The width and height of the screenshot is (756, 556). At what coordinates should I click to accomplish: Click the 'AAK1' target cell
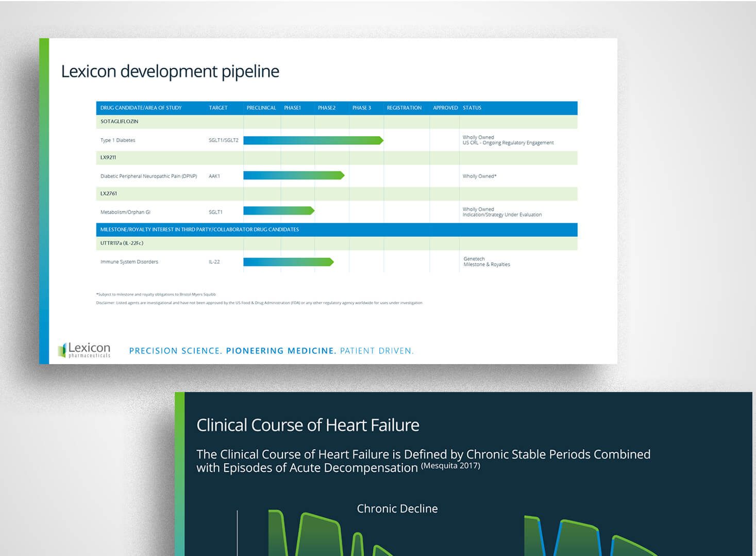pos(214,176)
